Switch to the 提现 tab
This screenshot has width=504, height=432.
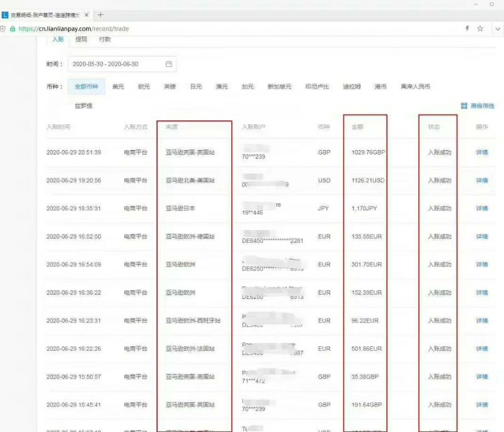tap(81, 39)
